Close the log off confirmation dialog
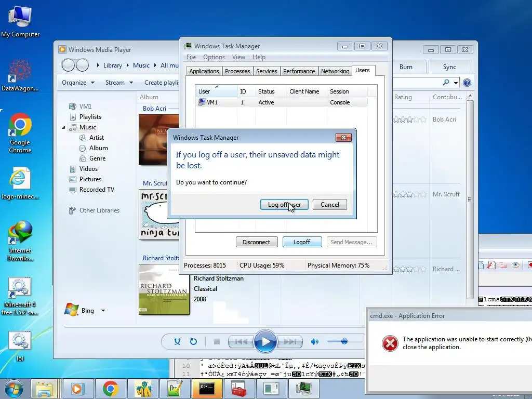The width and height of the screenshot is (532, 399). pos(343,137)
